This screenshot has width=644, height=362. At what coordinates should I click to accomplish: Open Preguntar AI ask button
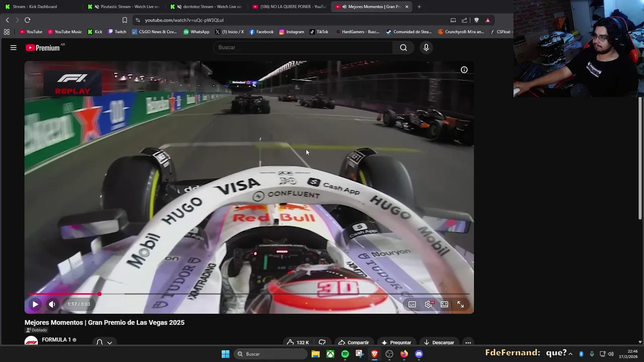396,342
